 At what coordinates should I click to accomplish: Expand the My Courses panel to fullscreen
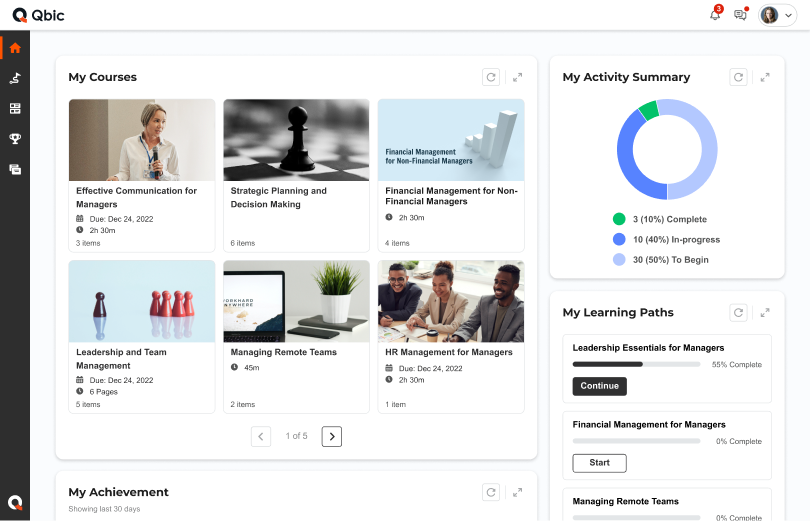pyautogui.click(x=517, y=77)
